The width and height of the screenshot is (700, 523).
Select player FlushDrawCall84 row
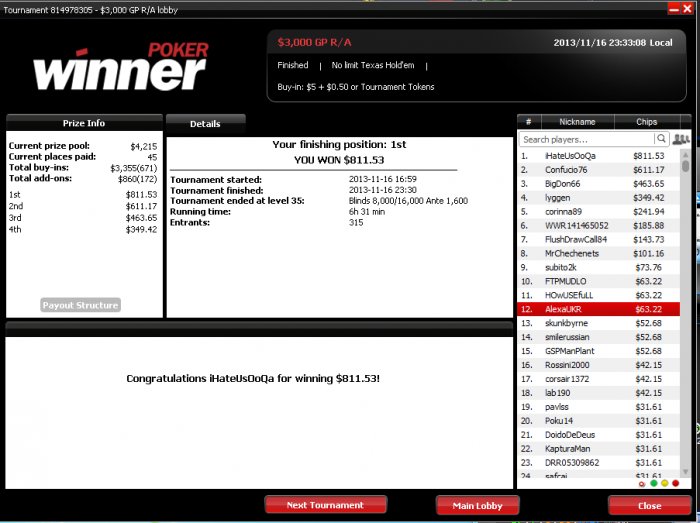(599, 239)
